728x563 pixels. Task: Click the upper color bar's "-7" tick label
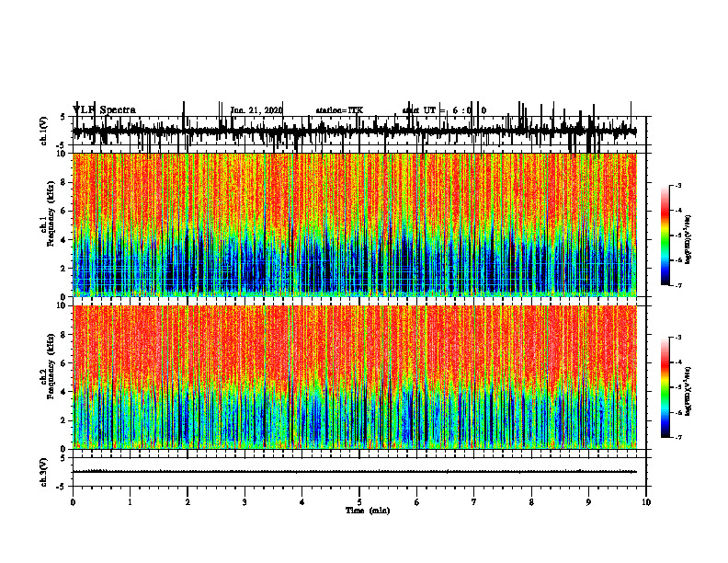[x=678, y=285]
